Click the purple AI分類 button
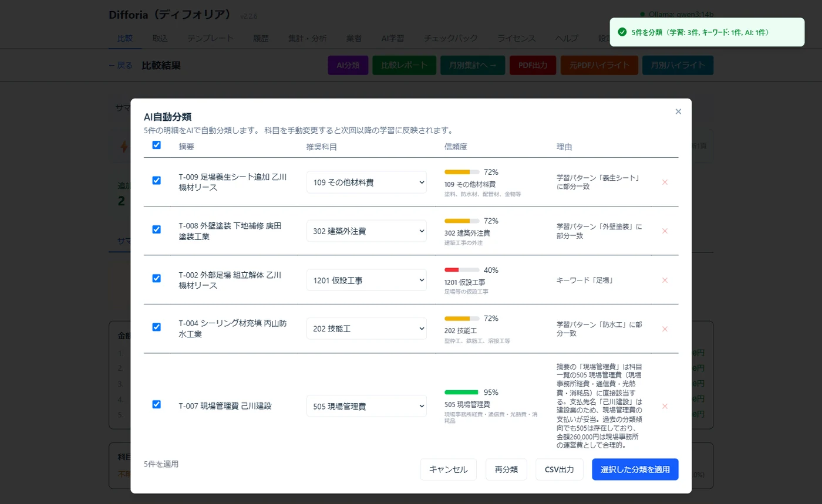This screenshot has width=822, height=504. tap(348, 66)
